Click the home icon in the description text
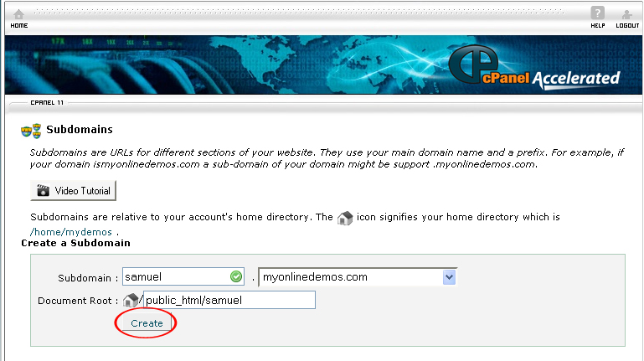Image resolution: width=644 pixels, height=361 pixels. point(345,218)
